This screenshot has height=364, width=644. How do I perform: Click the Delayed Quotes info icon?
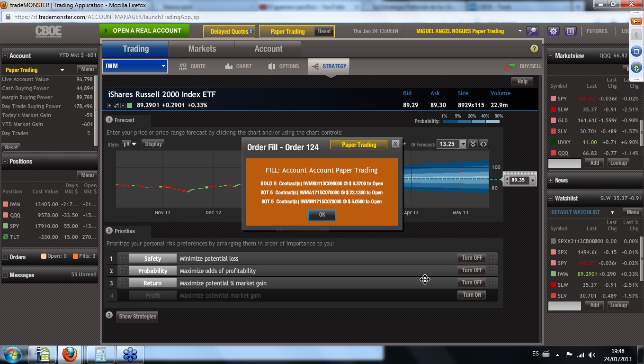(251, 31)
